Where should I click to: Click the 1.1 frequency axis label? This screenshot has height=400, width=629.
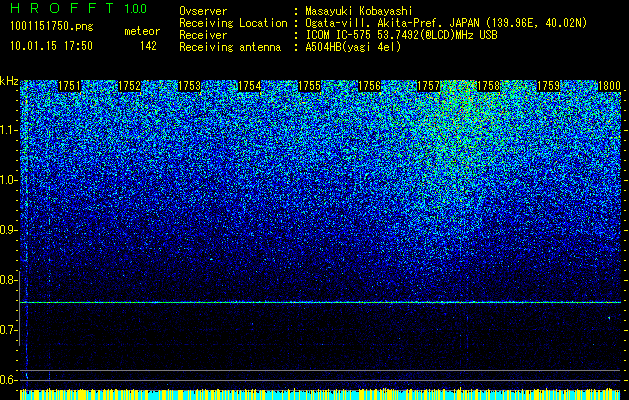pyautogui.click(x=9, y=130)
